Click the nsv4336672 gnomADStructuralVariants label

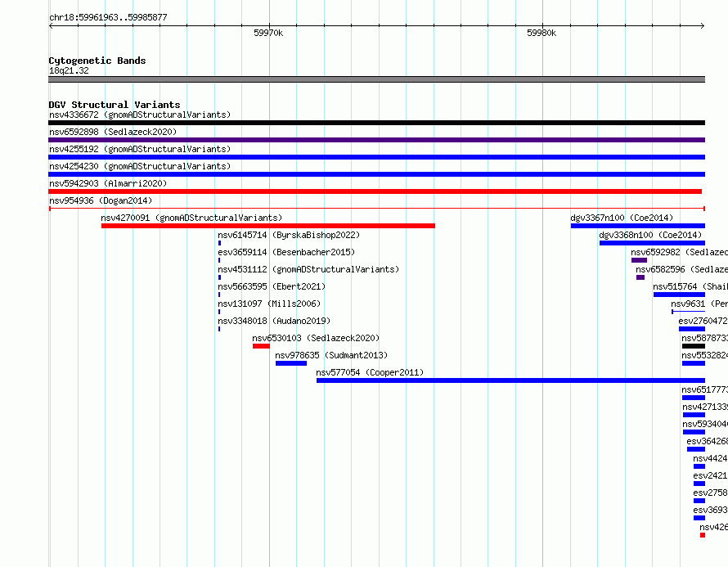[140, 115]
